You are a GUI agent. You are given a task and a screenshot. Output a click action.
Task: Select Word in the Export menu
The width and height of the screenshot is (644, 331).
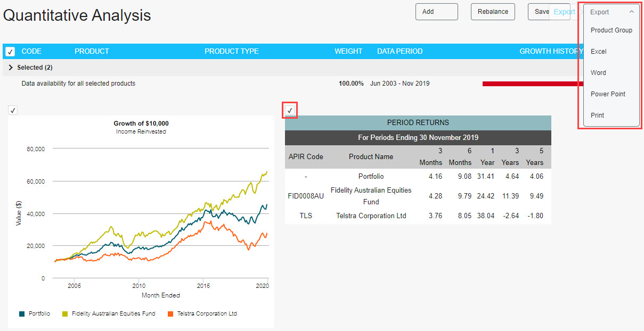coord(598,73)
